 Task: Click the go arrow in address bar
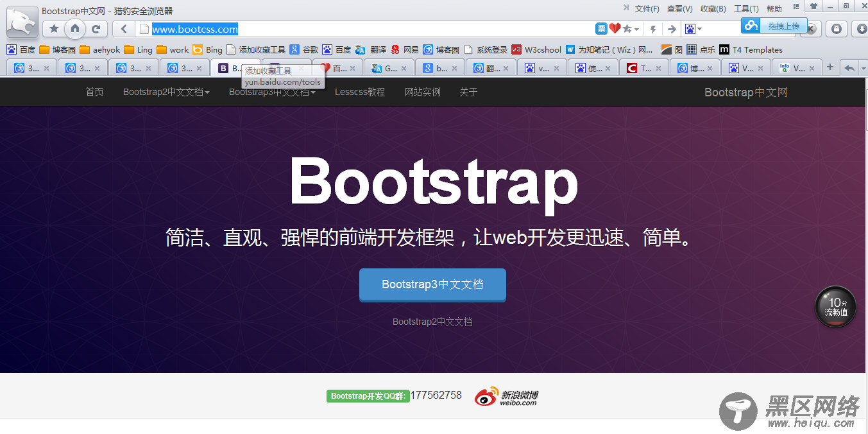coord(672,29)
